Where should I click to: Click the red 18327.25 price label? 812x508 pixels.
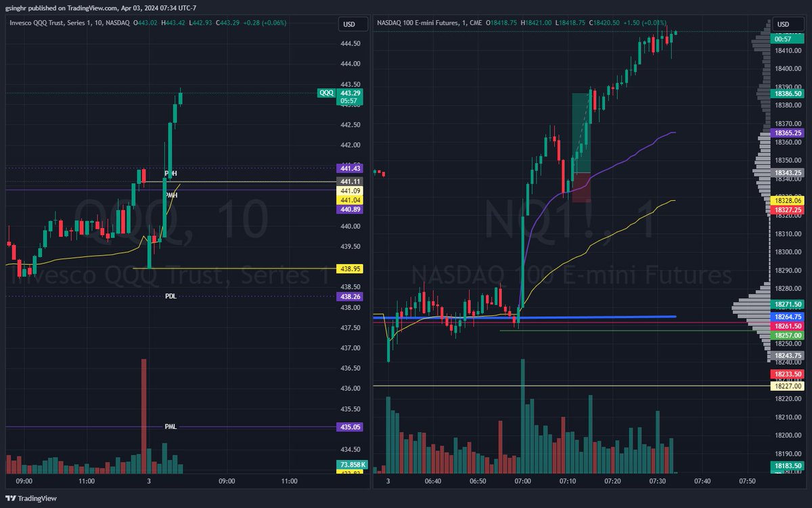click(x=787, y=210)
